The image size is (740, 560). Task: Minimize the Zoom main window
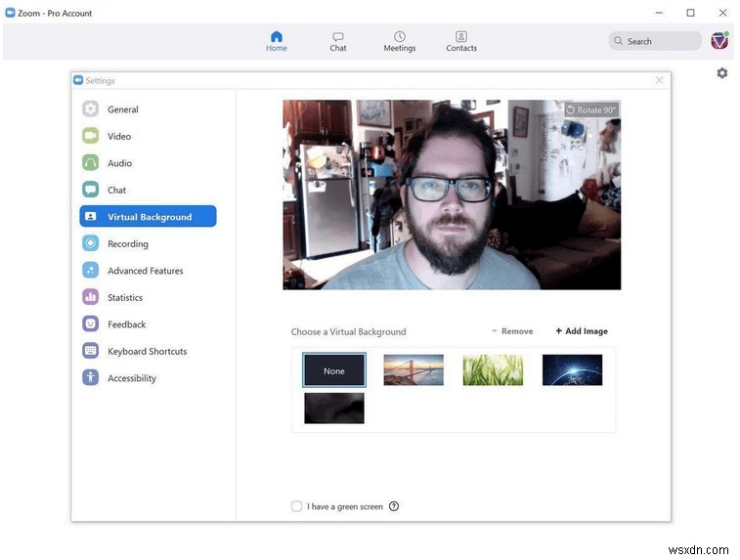(x=659, y=13)
